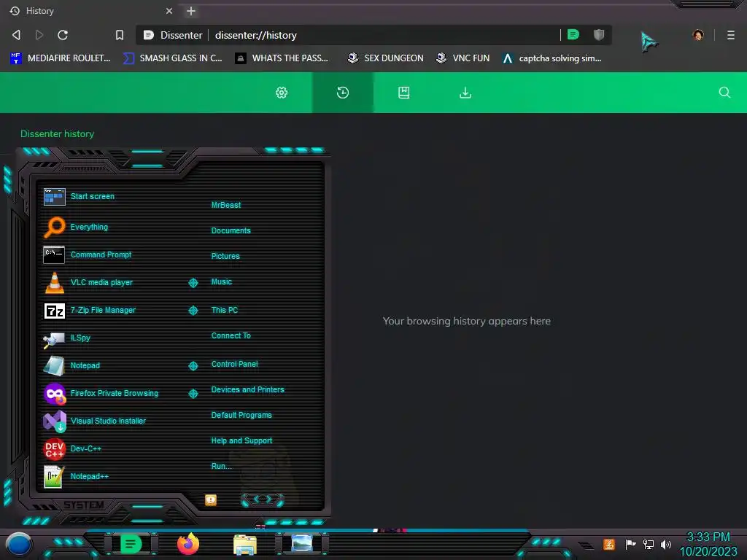Click the shield icon in address bar
This screenshot has height=560, width=747.
[599, 34]
